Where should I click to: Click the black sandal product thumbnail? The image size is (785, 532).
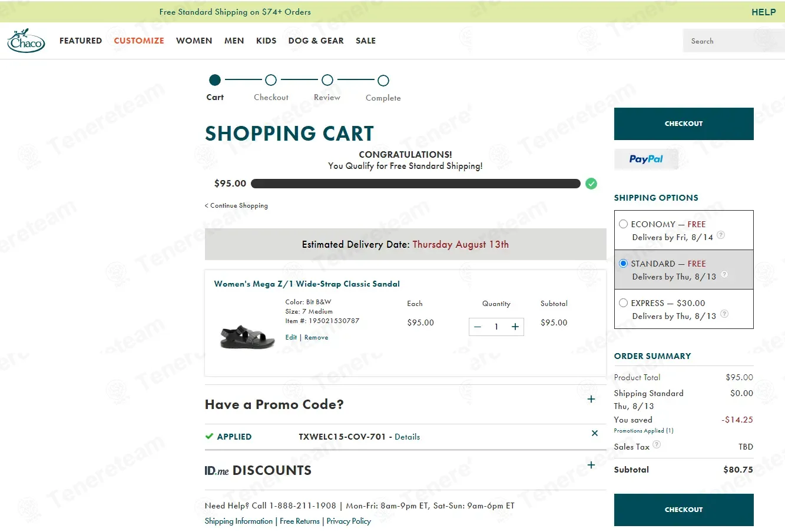247,337
